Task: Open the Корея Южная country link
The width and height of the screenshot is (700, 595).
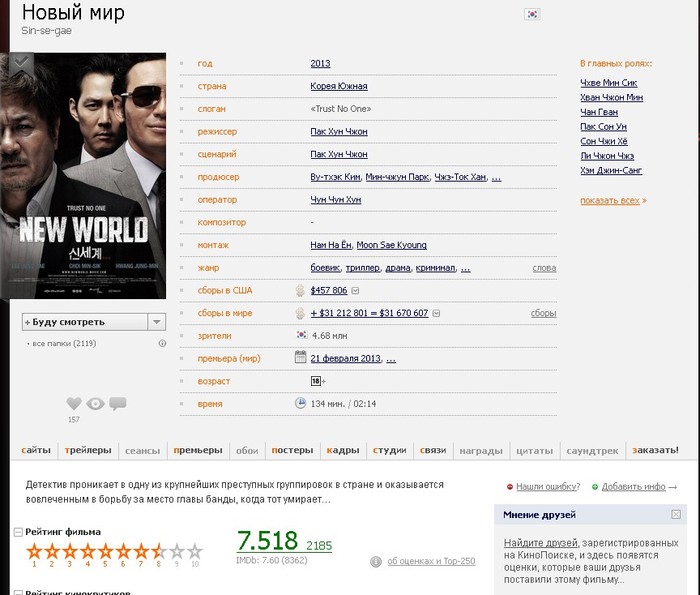Action: click(339, 86)
